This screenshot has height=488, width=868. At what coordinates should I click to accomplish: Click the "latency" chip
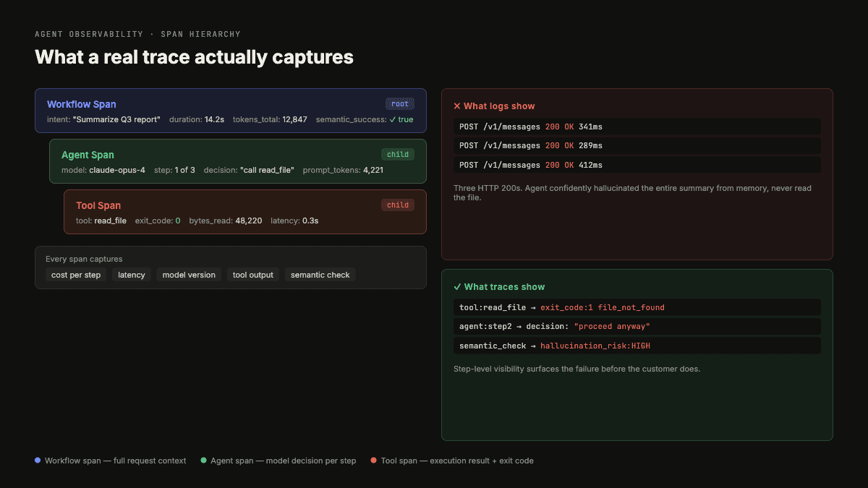point(132,275)
